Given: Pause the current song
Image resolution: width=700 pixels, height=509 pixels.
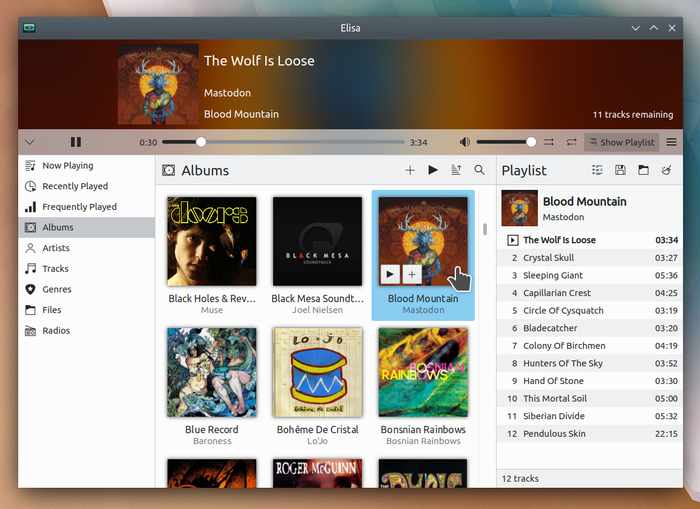Looking at the screenshot, I should [76, 142].
